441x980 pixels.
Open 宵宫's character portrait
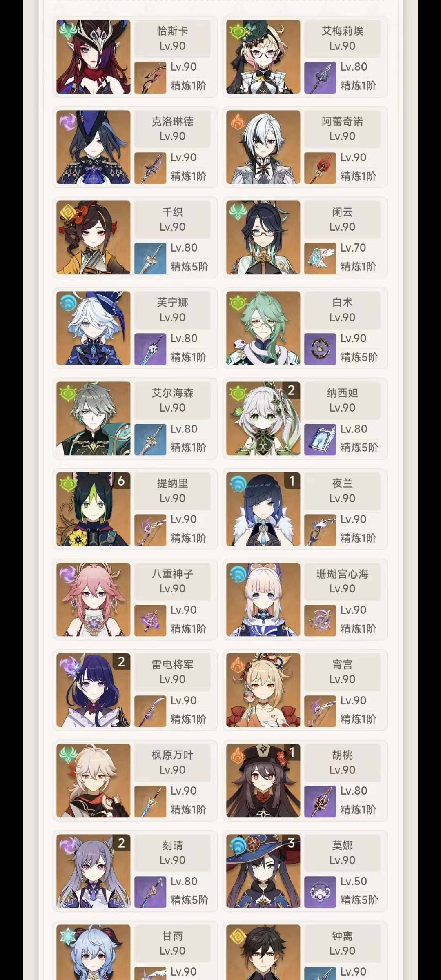coord(263,690)
